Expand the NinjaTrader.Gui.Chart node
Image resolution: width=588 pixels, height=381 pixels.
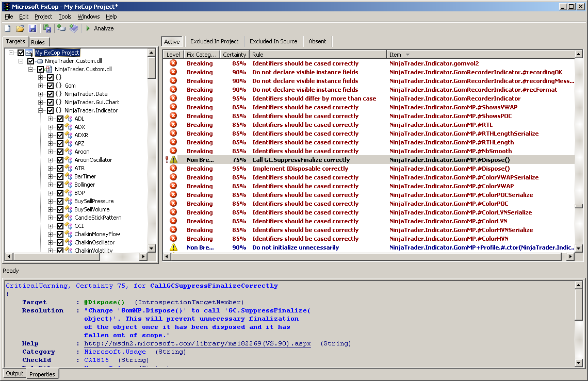[41, 103]
